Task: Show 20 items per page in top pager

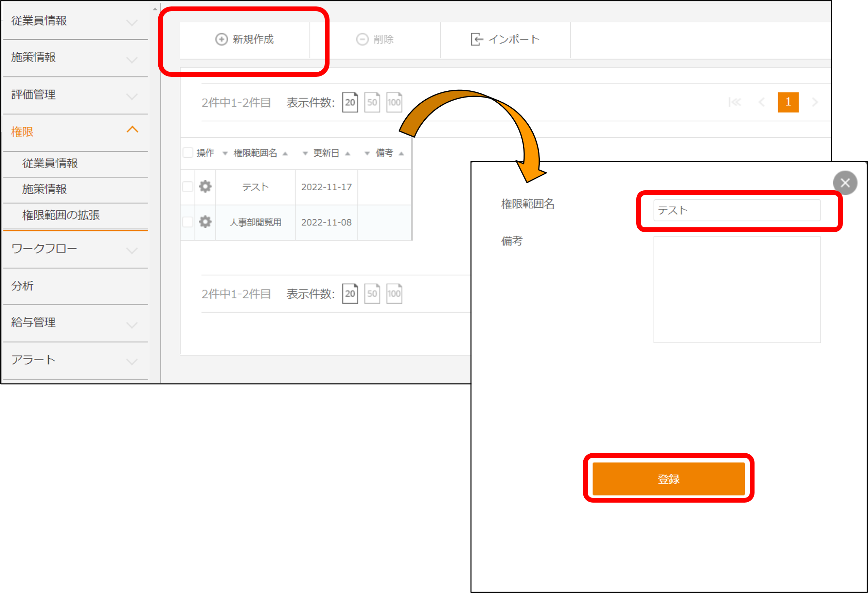Action: [x=350, y=102]
